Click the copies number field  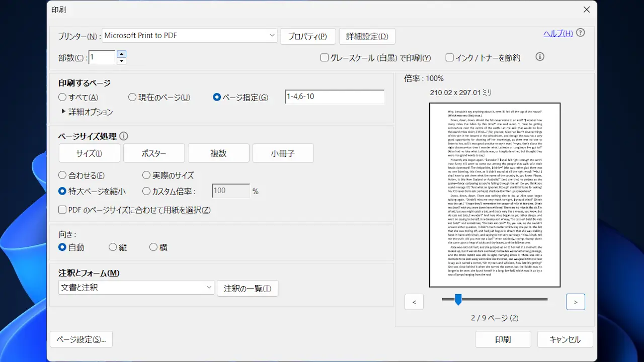tap(102, 57)
